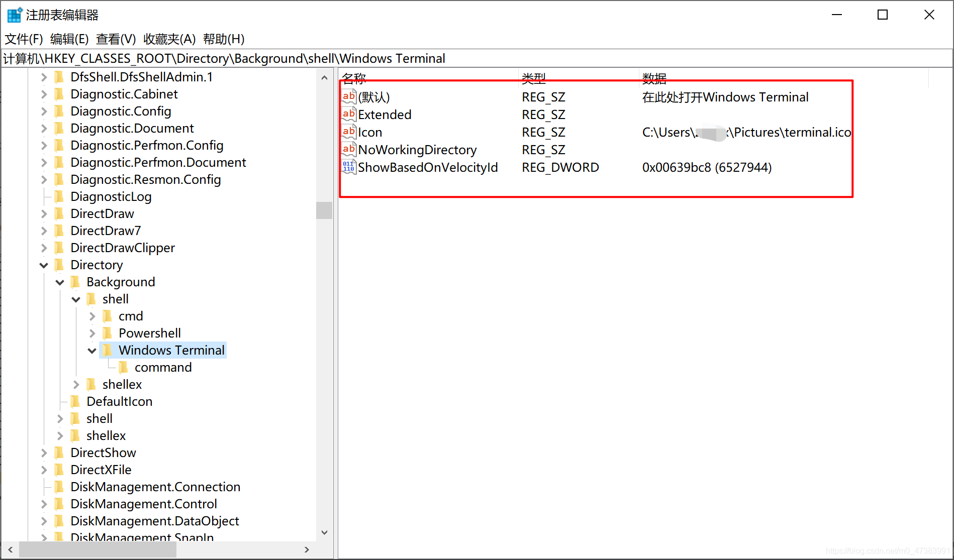Click tree scrollbar down arrow
This screenshot has width=954, height=560.
[324, 532]
